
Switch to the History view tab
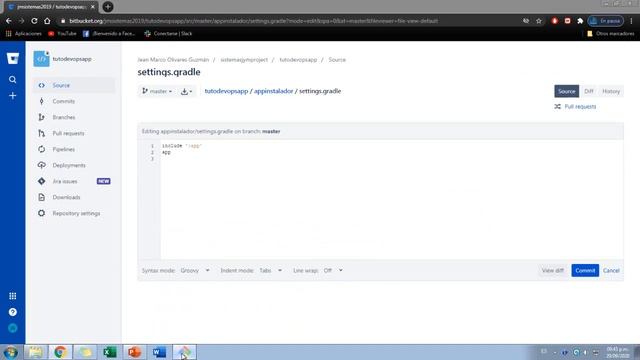[x=611, y=91]
